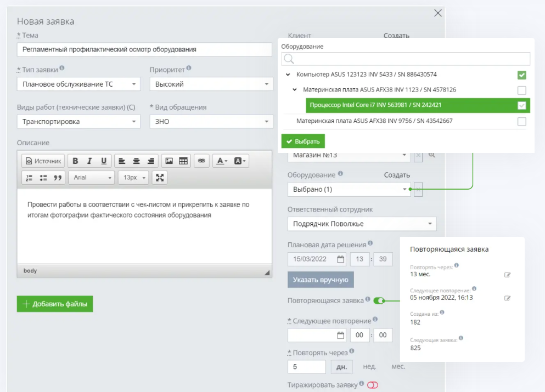
Task: Toggle bold formatting in the description editor
Action: click(x=75, y=161)
